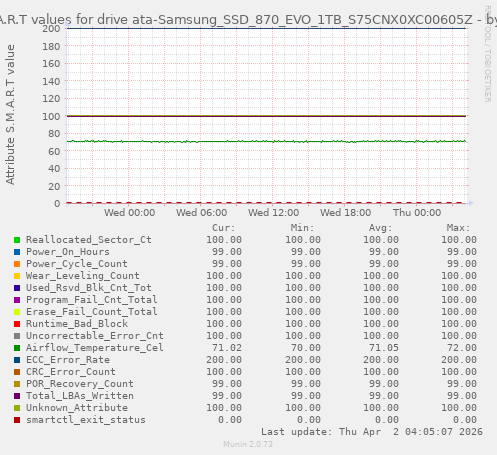This screenshot has width=497, height=455.
Task: Select the Reallocated_Sector_Ct legend label
Action: pyautogui.click(x=89, y=240)
